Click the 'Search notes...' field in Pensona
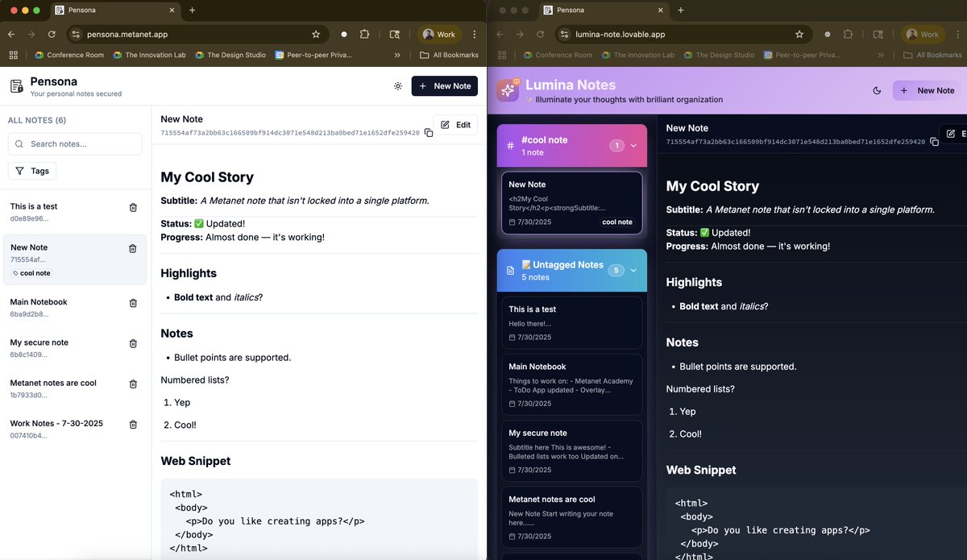The height and width of the screenshot is (560, 967). pyautogui.click(x=75, y=144)
